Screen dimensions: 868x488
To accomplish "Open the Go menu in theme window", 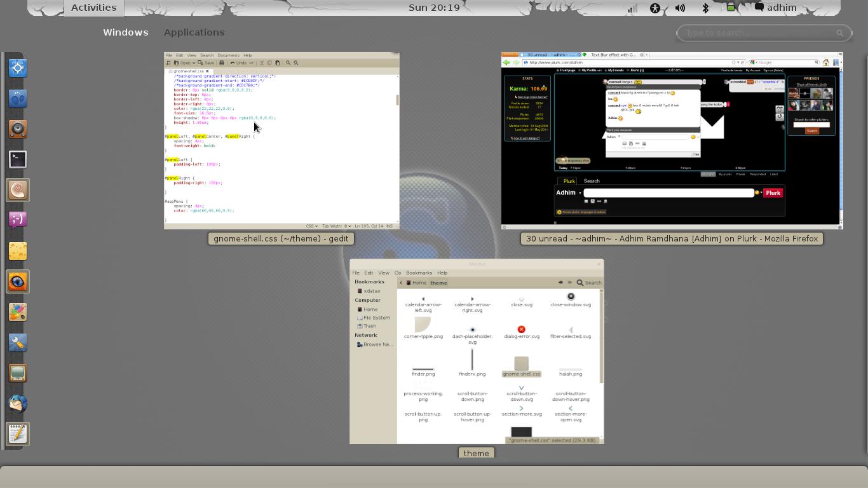I will click(398, 273).
